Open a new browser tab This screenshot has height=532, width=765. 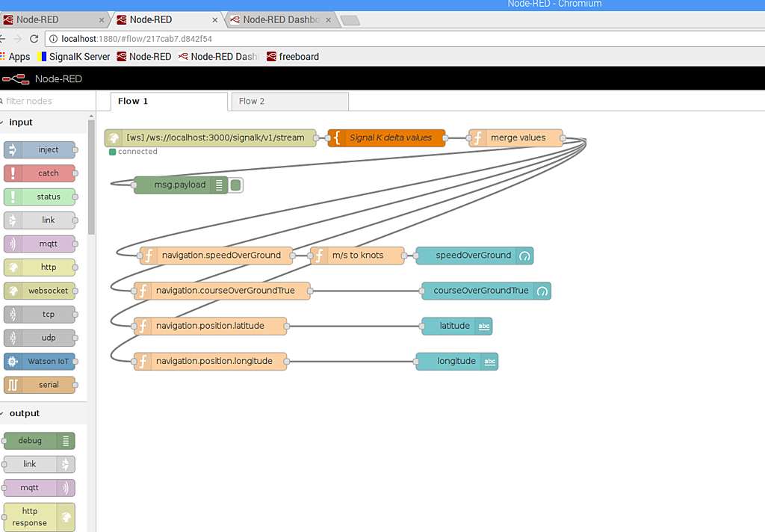350,20
